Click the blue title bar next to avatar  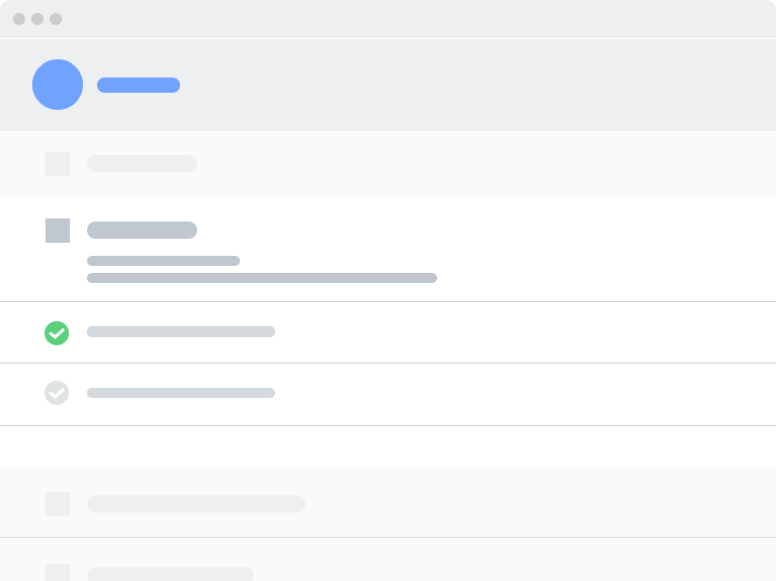pyautogui.click(x=138, y=85)
